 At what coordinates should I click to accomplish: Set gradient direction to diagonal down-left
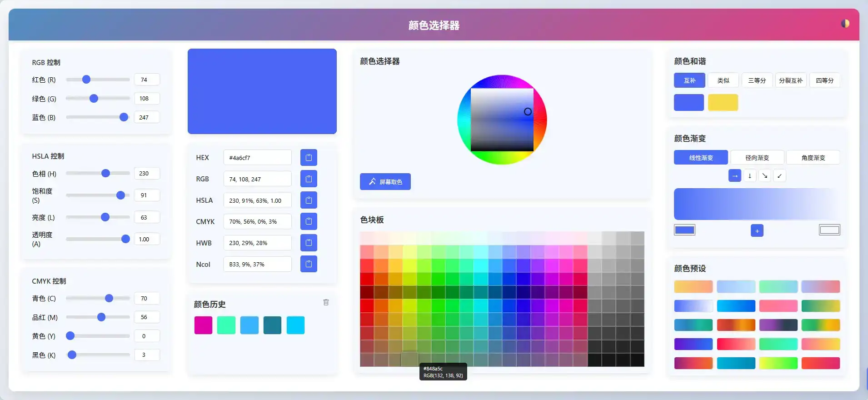click(779, 175)
